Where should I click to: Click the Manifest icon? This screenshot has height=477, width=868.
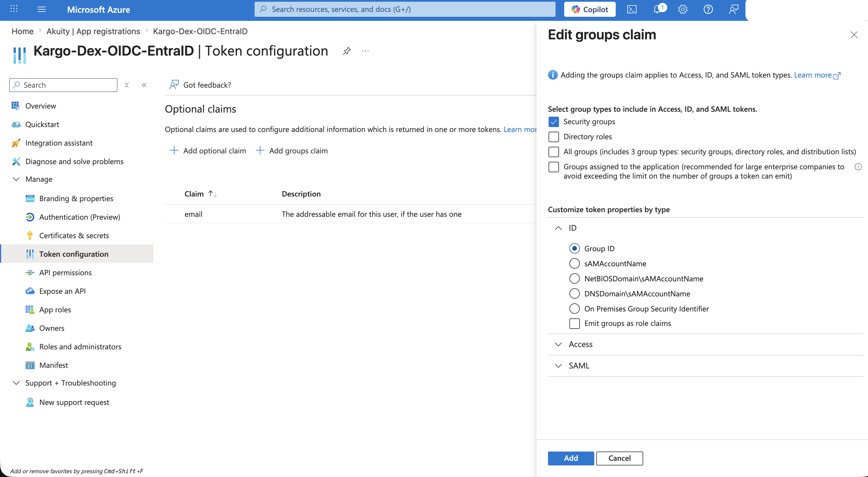pyautogui.click(x=30, y=365)
